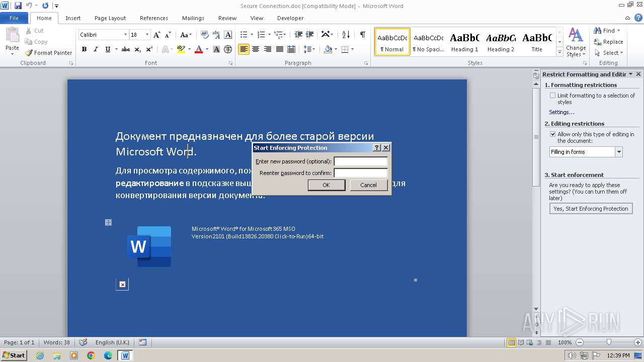Apply Heading 1 style
Screen dimensions: 644x362
point(464,42)
